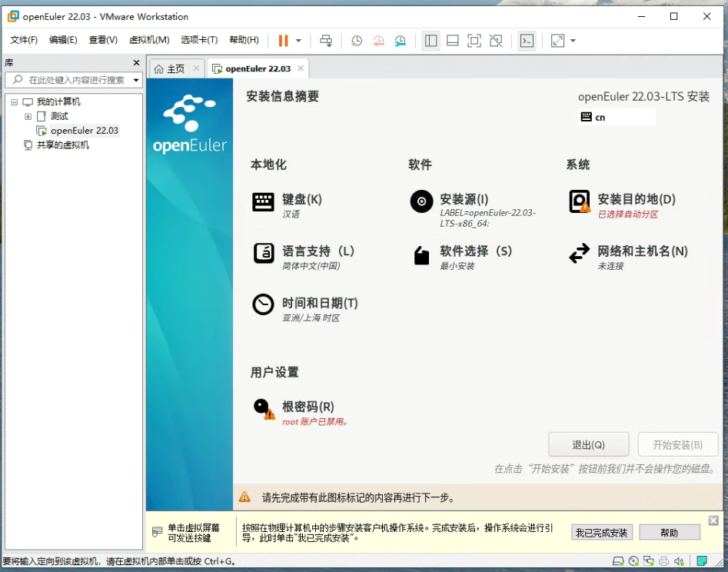Open the 选项卡(T) menu
This screenshot has height=572, width=728.
199,40
